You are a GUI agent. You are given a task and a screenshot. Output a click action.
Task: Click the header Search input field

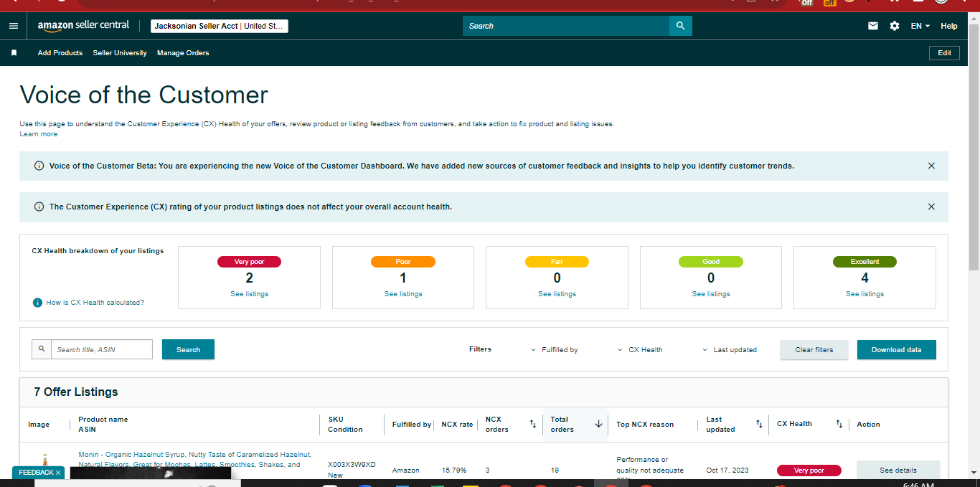tap(566, 26)
